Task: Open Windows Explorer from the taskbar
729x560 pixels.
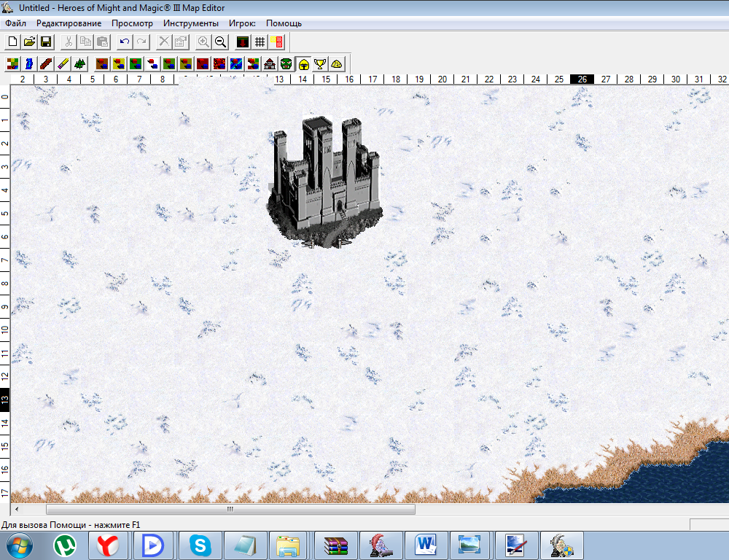Action: pyautogui.click(x=288, y=545)
